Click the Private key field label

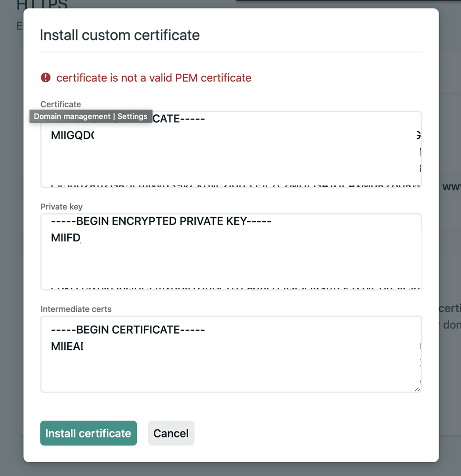click(x=61, y=207)
